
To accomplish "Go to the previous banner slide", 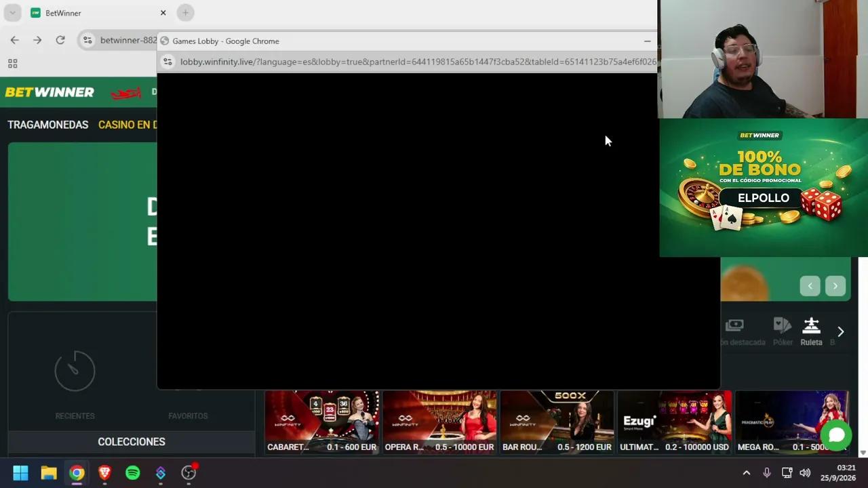I will (x=810, y=286).
